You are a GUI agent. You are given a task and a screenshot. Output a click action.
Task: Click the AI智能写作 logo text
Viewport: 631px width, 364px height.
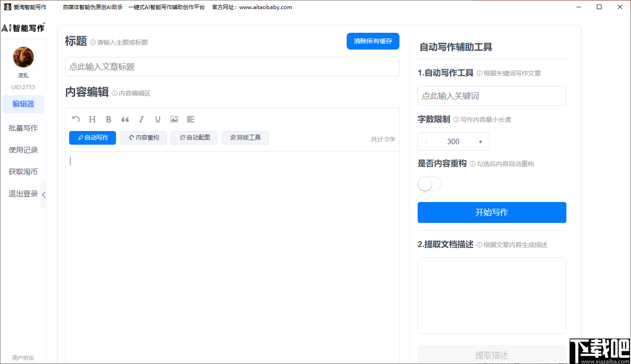click(x=23, y=28)
